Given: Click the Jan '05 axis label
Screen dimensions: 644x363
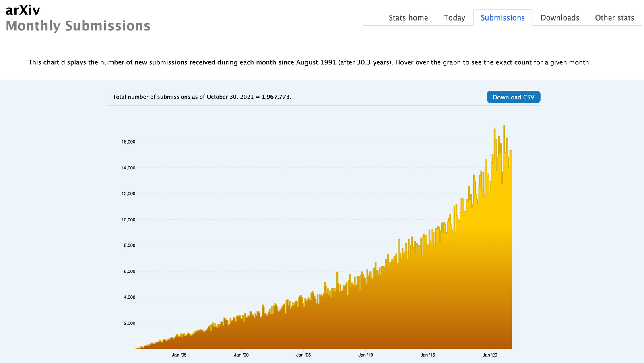Looking at the screenshot, I should [303, 355].
